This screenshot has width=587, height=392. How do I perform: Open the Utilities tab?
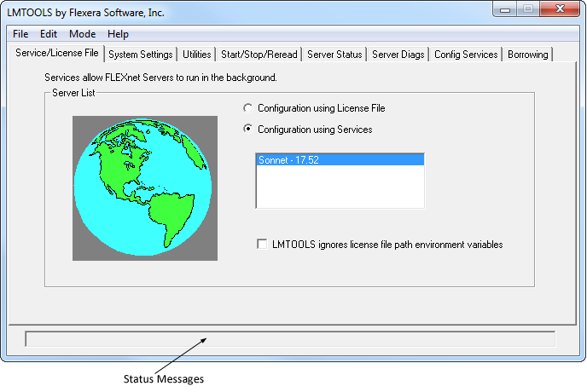[196, 55]
